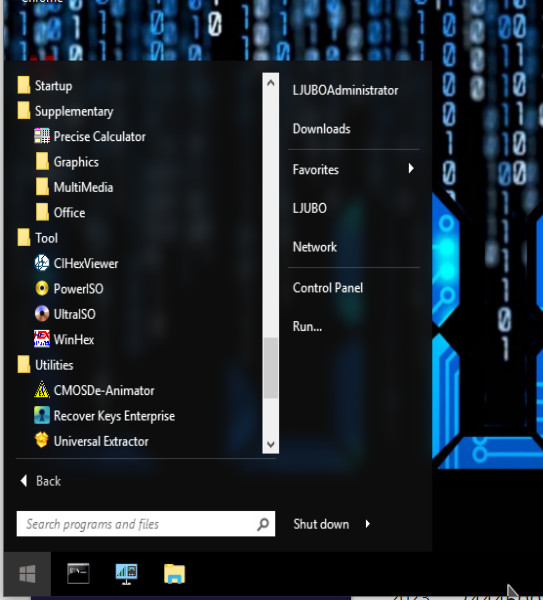
Task: Click the PowerISO program name
Action: click(78, 289)
